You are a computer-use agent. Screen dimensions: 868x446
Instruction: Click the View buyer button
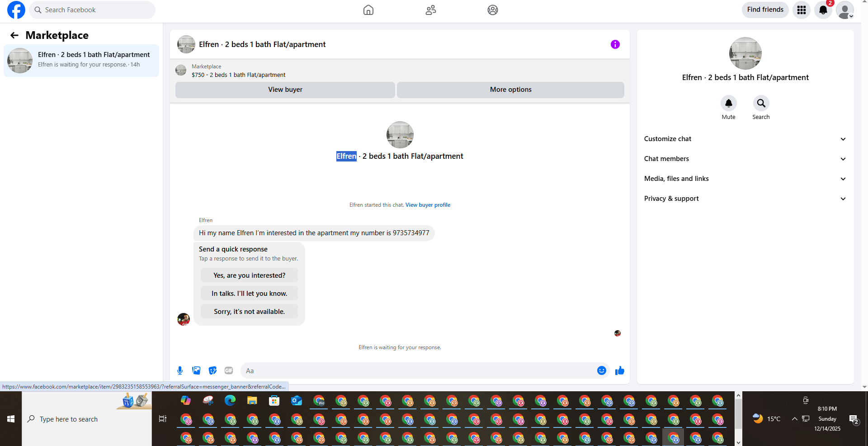(285, 90)
